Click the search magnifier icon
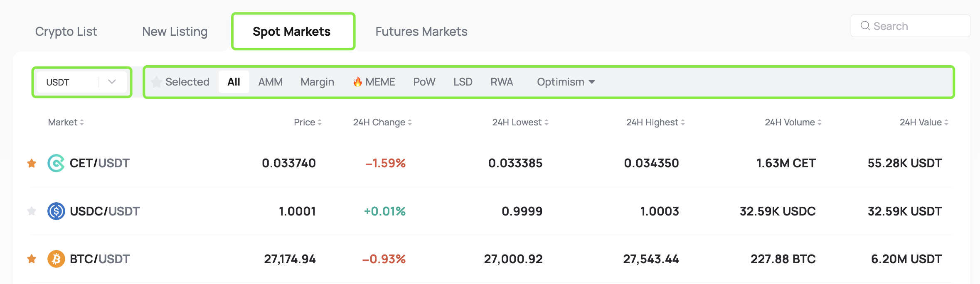 point(865,26)
